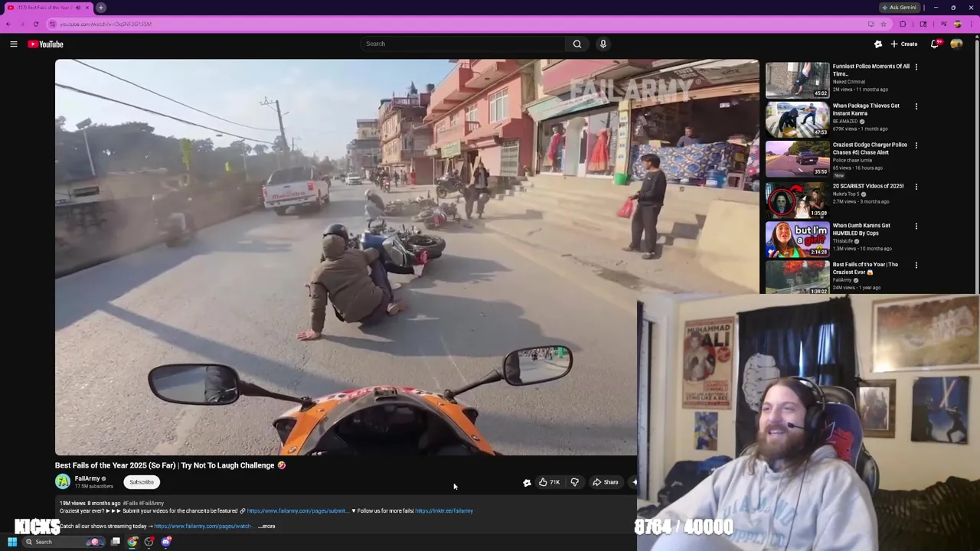Open Task View on taskbar
This screenshot has width=980, height=551.
(116, 542)
